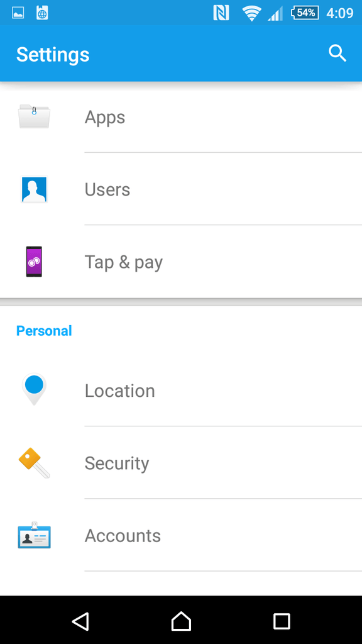Open the Apps settings entry

181,116
